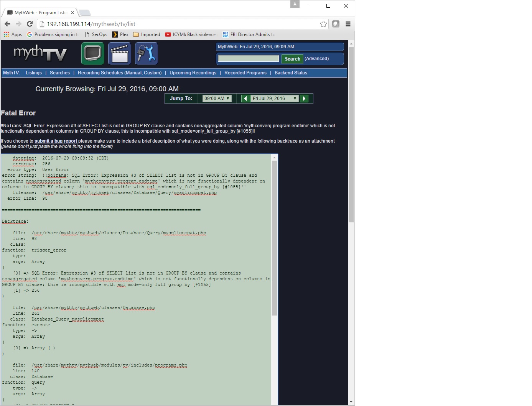Open Chrome hamburger menu

[x=348, y=24]
